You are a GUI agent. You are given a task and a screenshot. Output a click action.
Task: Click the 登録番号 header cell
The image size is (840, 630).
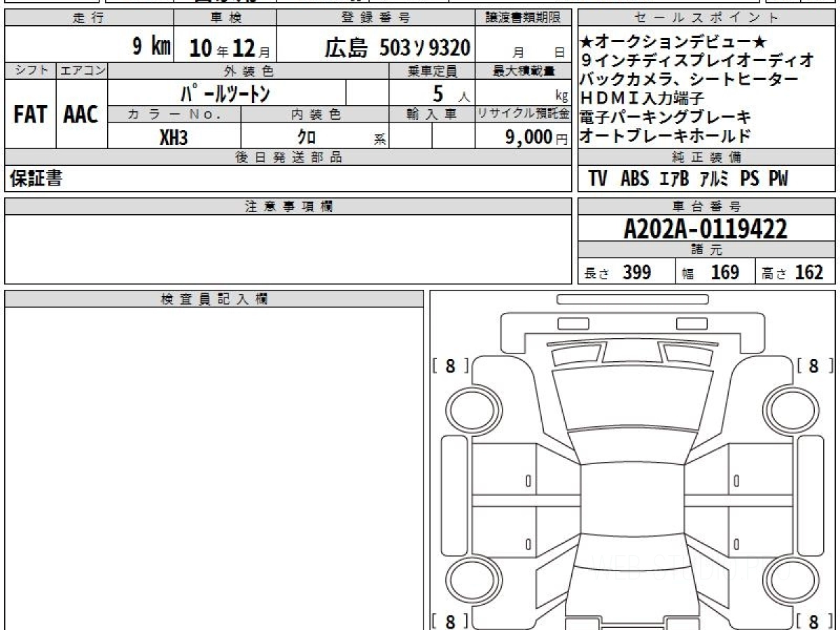[x=376, y=18]
